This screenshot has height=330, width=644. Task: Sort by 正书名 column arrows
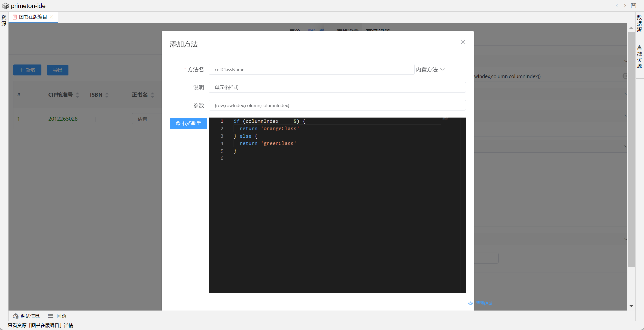[152, 95]
